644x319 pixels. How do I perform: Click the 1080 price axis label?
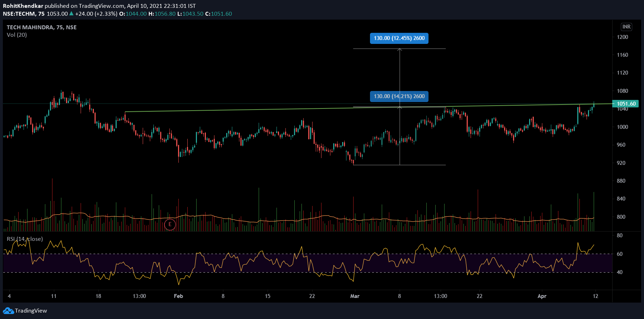(x=623, y=91)
